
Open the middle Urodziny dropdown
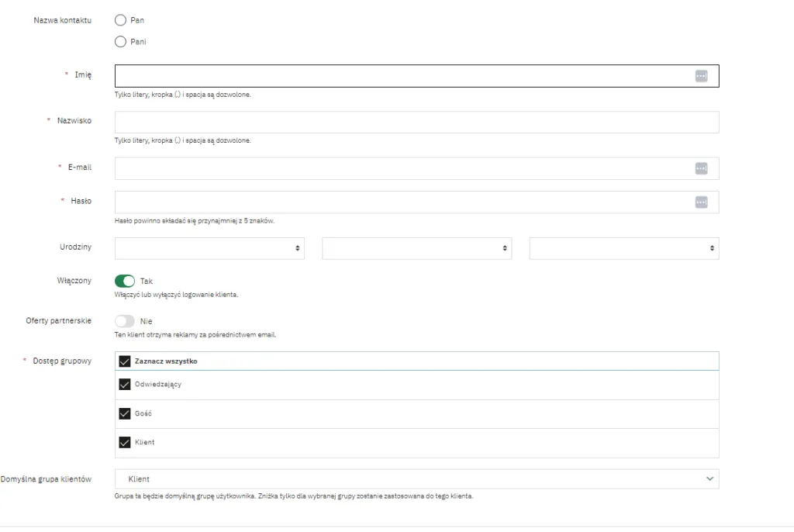click(416, 248)
